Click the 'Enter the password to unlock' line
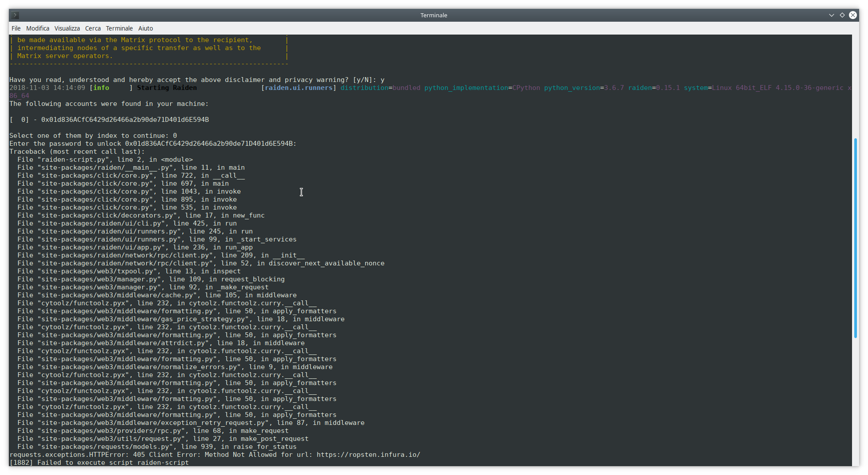This screenshot has width=868, height=475. click(153, 144)
